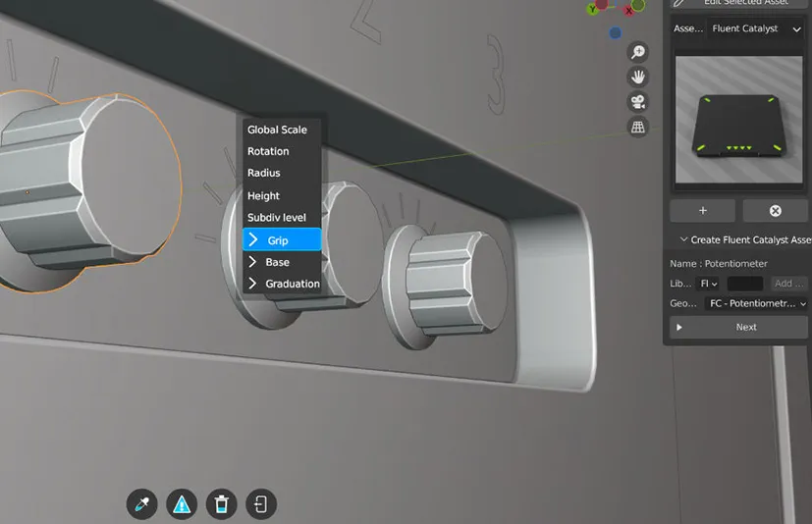The width and height of the screenshot is (812, 524).
Task: Choose Subdiv level from the menu
Action: [x=277, y=217]
